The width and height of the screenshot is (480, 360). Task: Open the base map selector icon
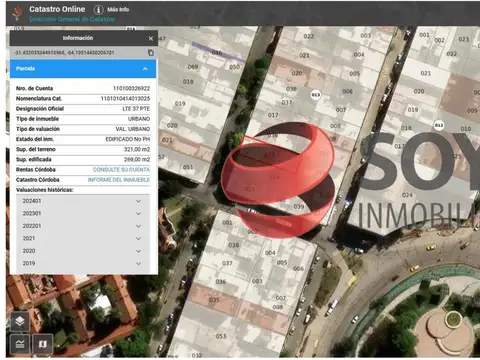pos(43,344)
